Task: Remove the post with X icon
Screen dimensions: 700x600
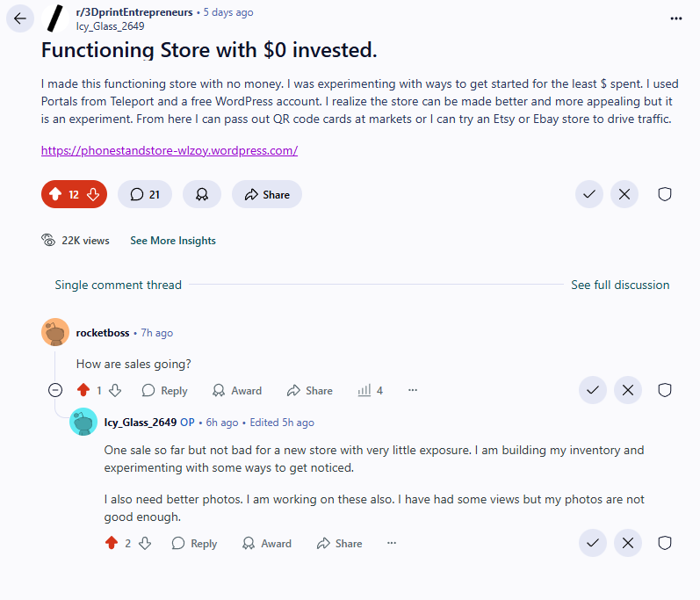Action: 624,194
